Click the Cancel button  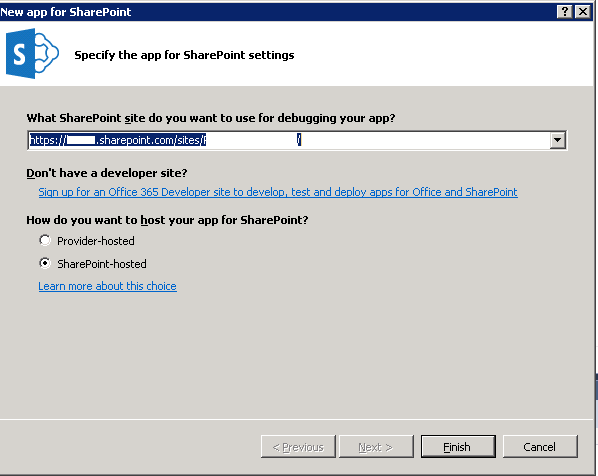tap(540, 446)
